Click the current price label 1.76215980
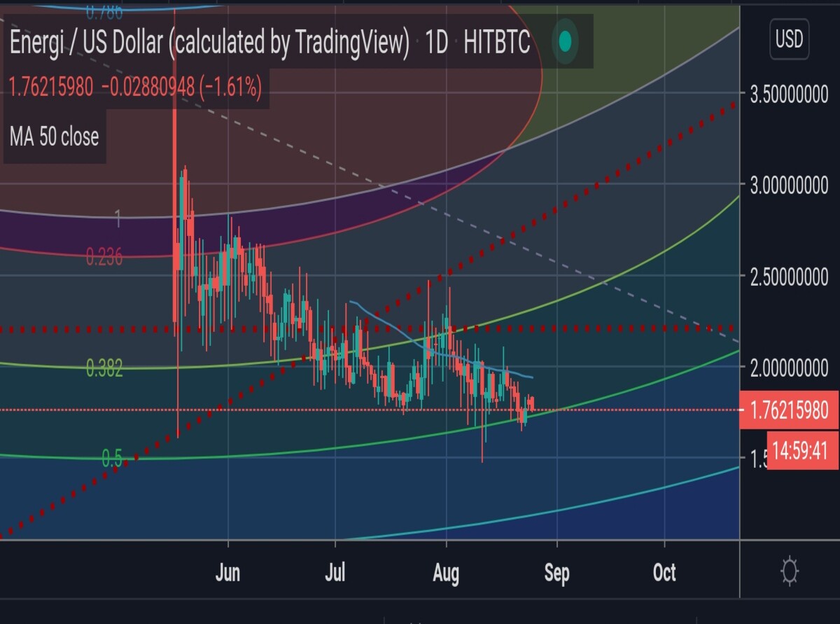Image resolution: width=840 pixels, height=624 pixels. 790,409
